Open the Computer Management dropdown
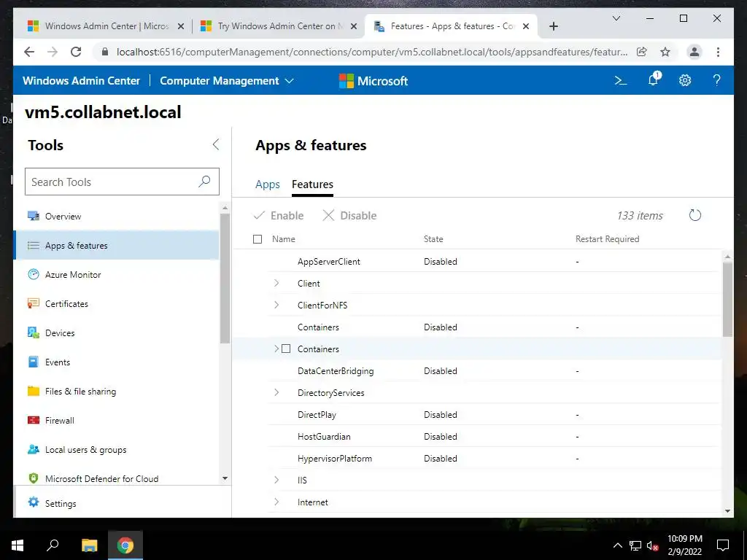747x560 pixels. [x=227, y=81]
